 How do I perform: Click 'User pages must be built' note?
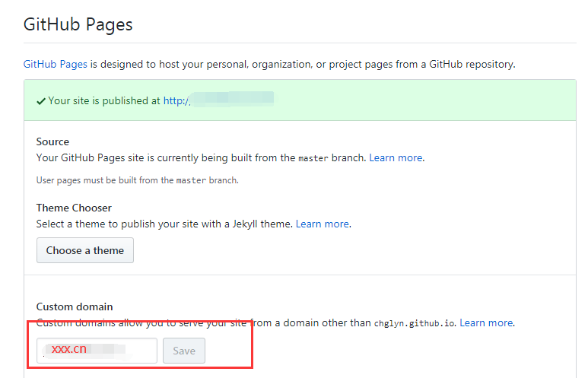[137, 180]
